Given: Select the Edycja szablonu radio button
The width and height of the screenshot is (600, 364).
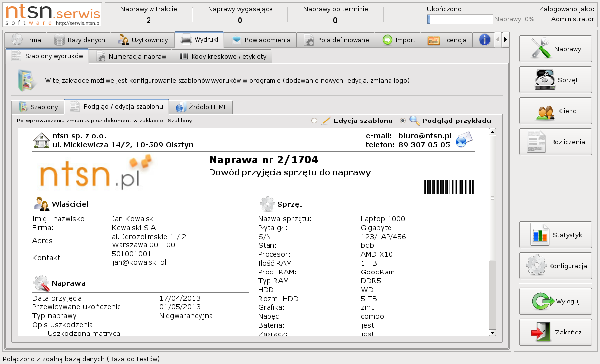Looking at the screenshot, I should 314,121.
